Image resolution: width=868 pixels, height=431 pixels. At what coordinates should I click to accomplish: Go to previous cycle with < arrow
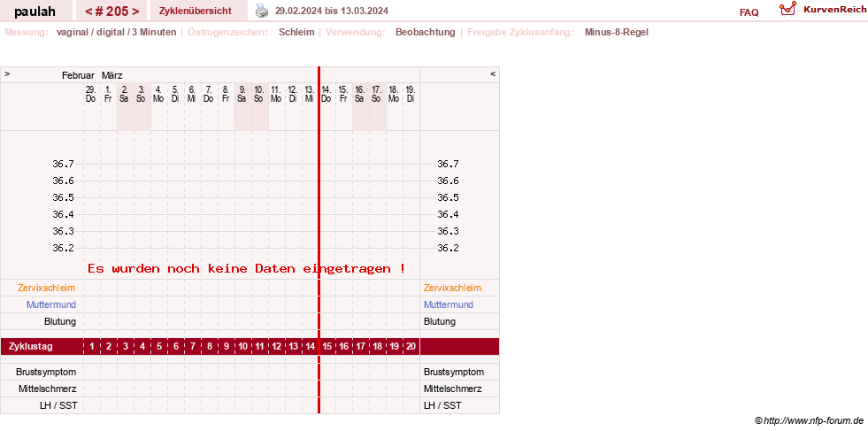88,12
